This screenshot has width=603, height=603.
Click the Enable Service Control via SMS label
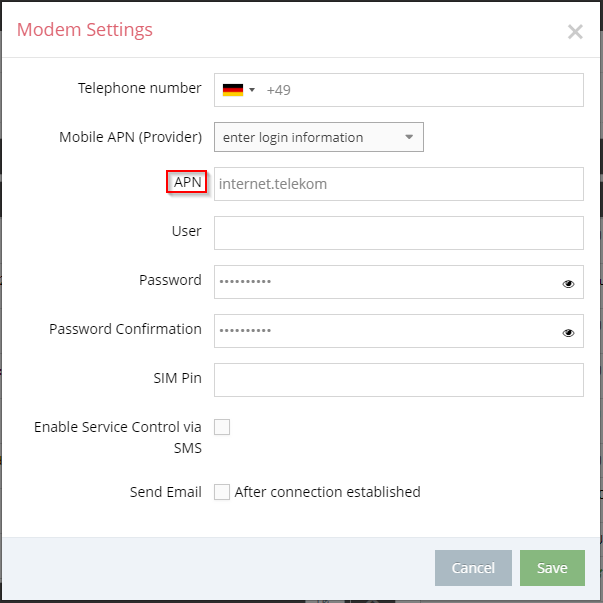pos(118,438)
